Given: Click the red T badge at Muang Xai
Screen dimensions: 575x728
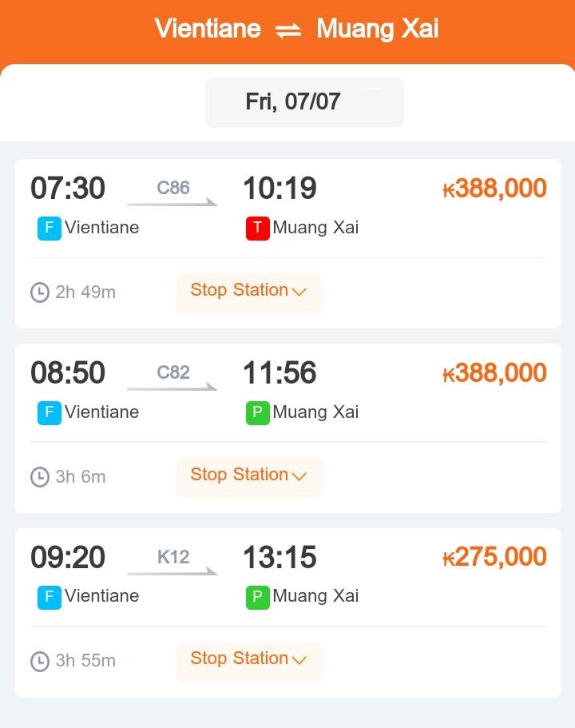Looking at the screenshot, I should (258, 229).
